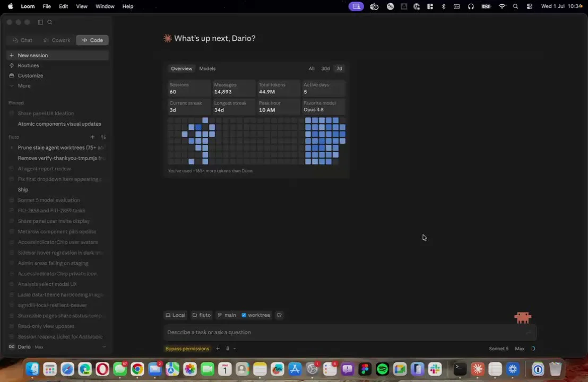Open Slack from the Dock
The image size is (588, 382).
click(435, 369)
